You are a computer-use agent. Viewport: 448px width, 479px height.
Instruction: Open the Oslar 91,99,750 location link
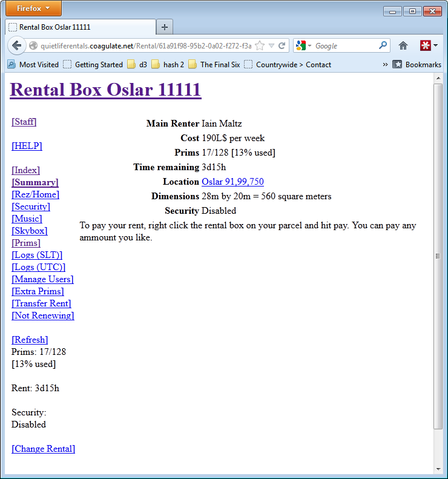(x=232, y=182)
